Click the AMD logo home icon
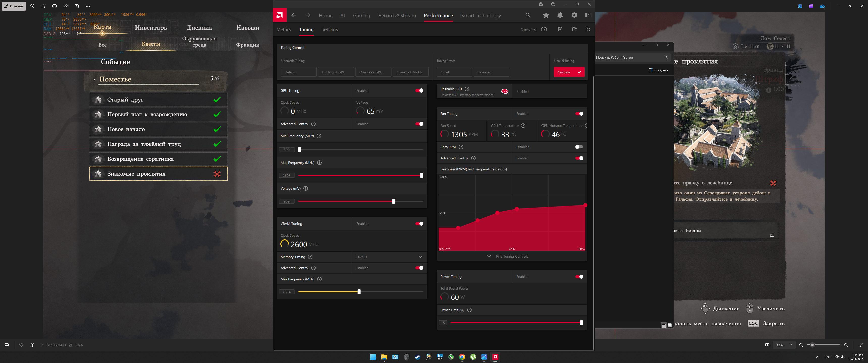 click(279, 15)
